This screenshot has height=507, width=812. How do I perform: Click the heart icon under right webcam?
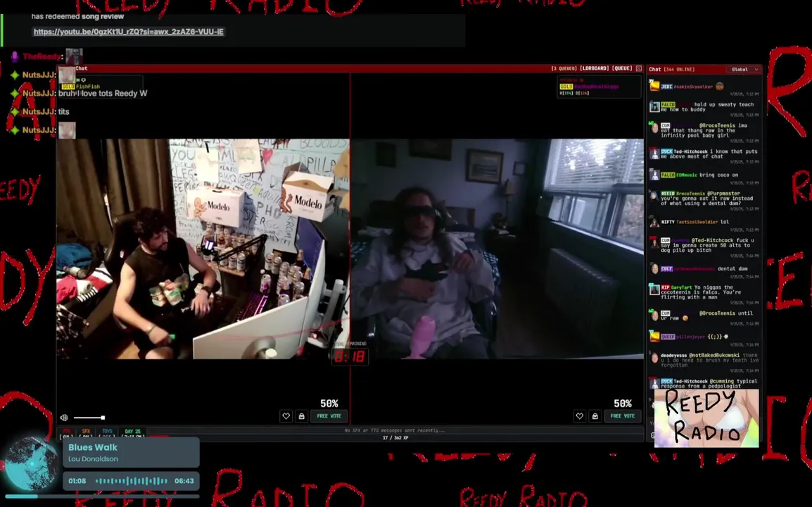point(580,415)
